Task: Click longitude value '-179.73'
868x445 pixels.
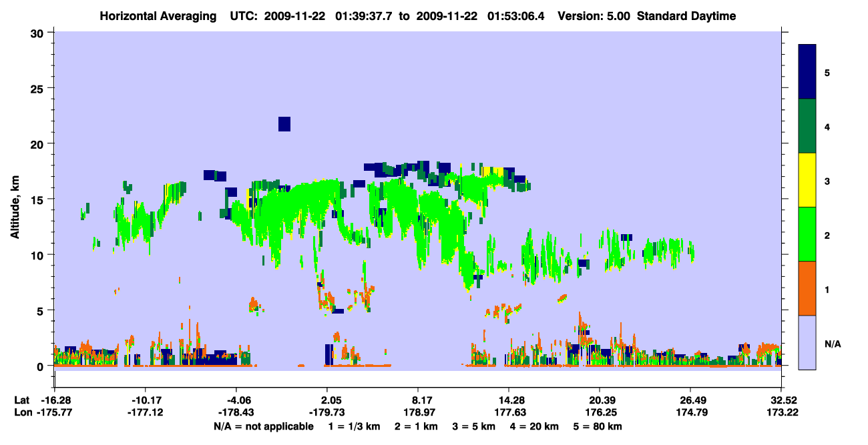Action: click(x=327, y=413)
